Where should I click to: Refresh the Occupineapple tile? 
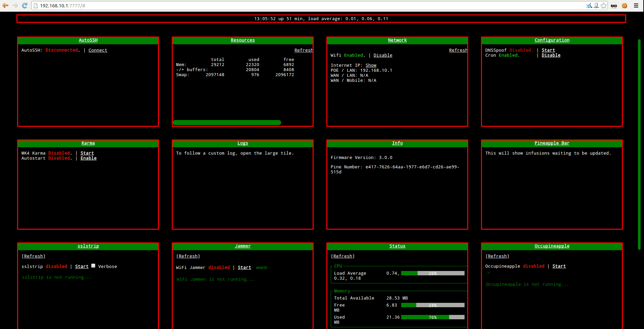(x=497, y=256)
